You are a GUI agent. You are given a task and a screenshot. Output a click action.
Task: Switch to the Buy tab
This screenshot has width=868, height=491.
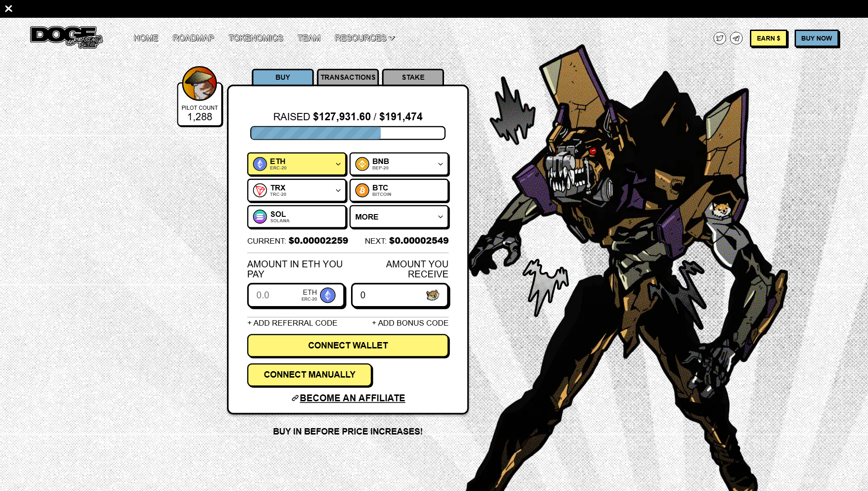pyautogui.click(x=283, y=77)
